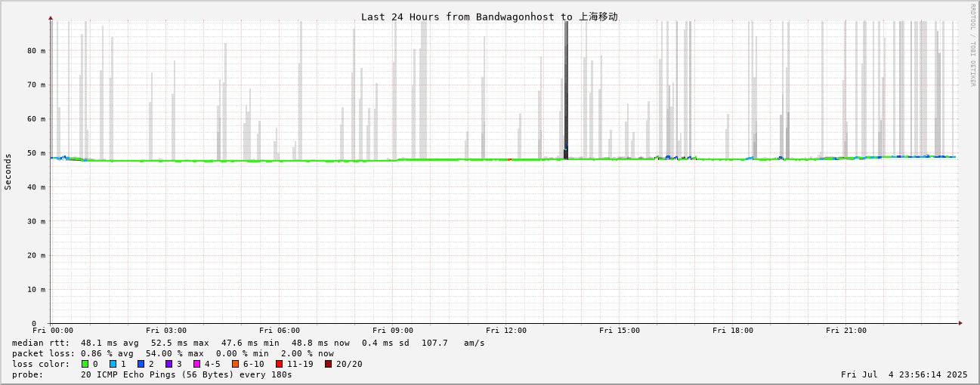This screenshot has height=385, width=980.
Task: Click the purple loss color swatch for 3
Action: tap(169, 364)
